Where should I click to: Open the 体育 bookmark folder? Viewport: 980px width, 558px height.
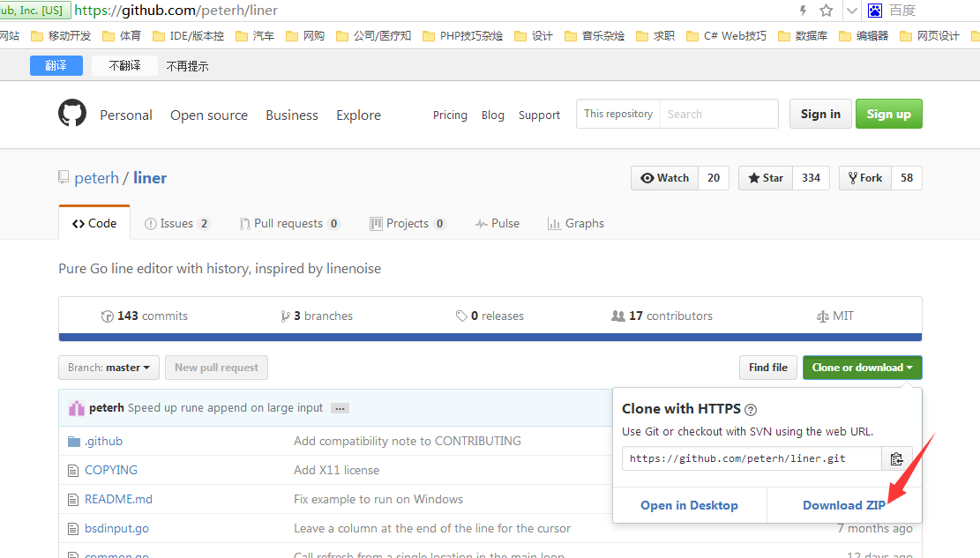pyautogui.click(x=122, y=35)
